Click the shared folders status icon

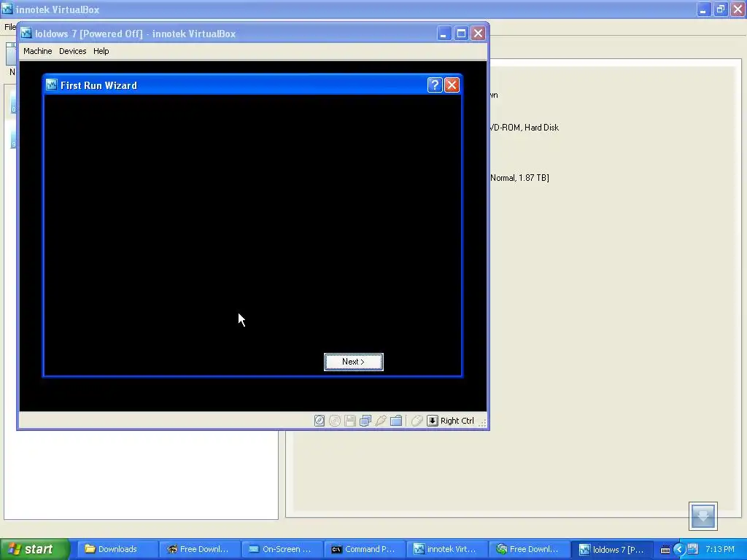coord(396,421)
